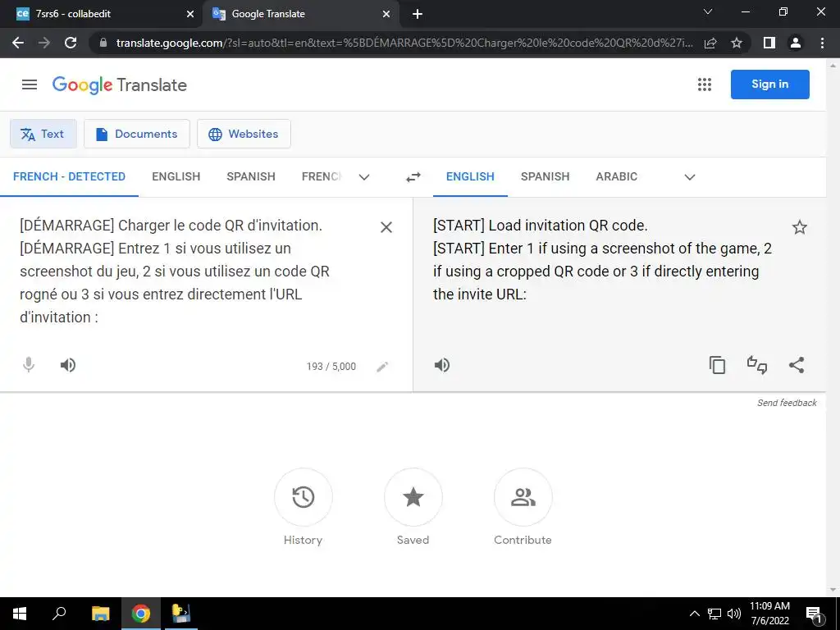Click the Chrome taskbar icon
This screenshot has width=840, height=630.
[141, 614]
